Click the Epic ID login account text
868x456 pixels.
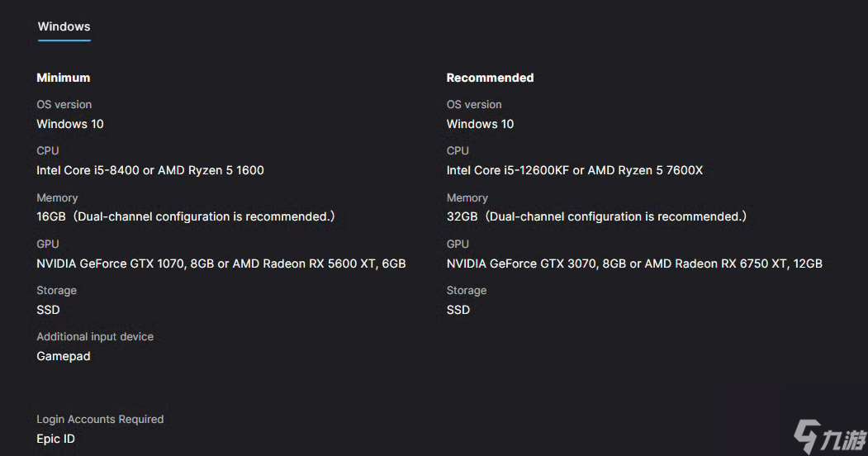(x=55, y=439)
